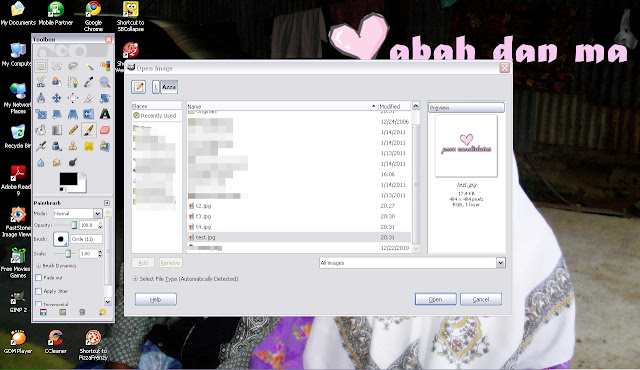Click the Azza folder path button
Image resolution: width=640 pixels, height=370 pixels.
[x=169, y=87]
